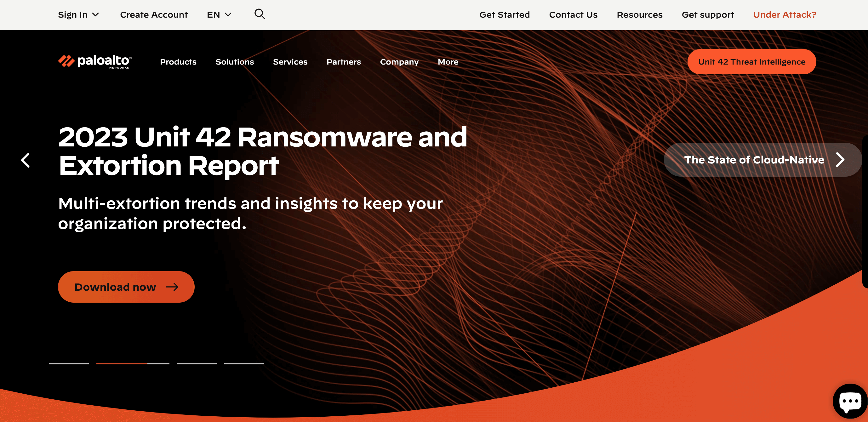Screen dimensions: 868x422
Task: Expand the Sign In dropdown
Action: click(x=78, y=15)
